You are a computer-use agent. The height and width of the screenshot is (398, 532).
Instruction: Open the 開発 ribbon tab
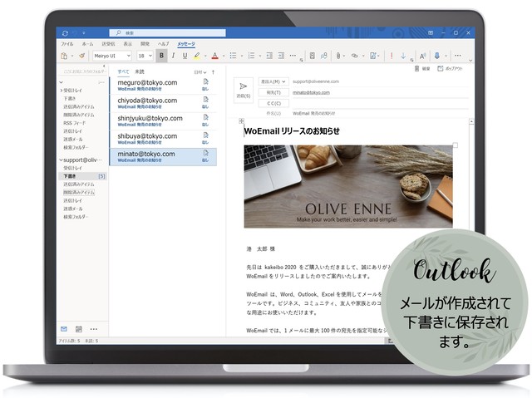145,44
